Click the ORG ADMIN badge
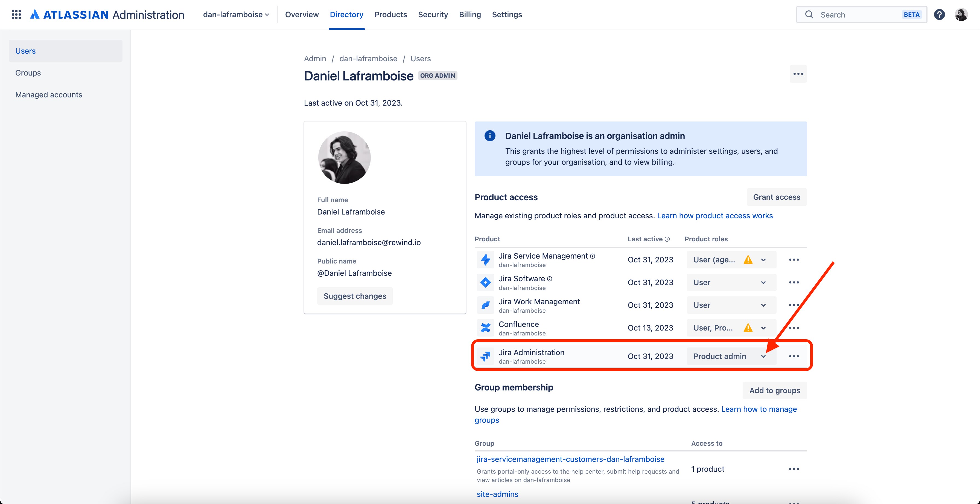 437,76
